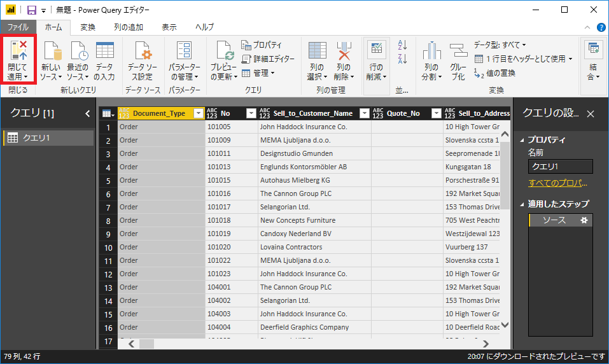The image size is (609, 364).
Task: Open the すべてのプロパティ link
Action: tap(557, 183)
